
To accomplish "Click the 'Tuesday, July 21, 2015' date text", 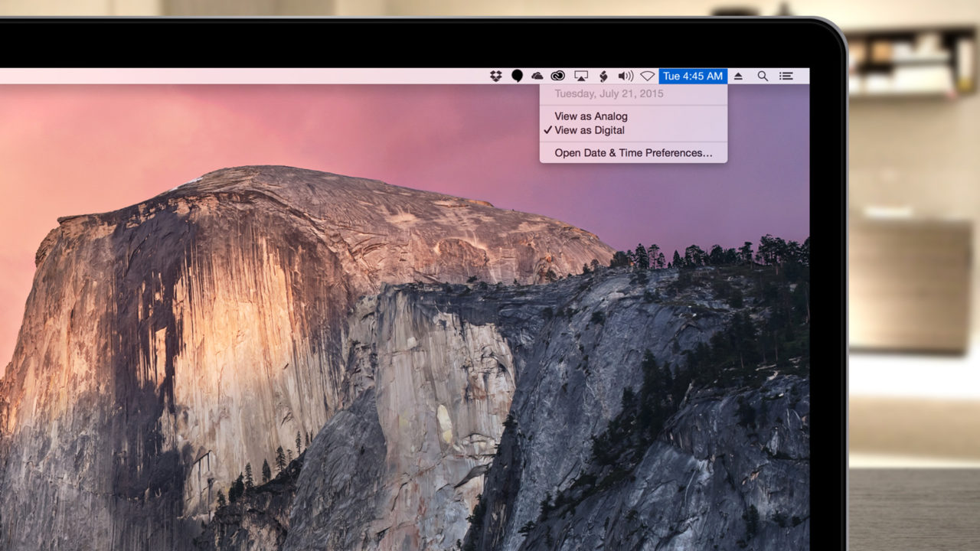I will pyautogui.click(x=609, y=93).
